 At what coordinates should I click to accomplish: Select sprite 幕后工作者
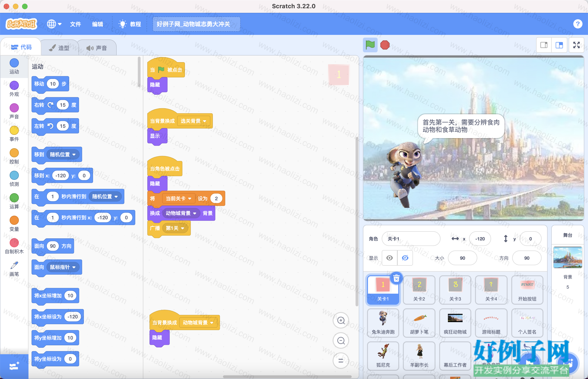pyautogui.click(x=455, y=356)
